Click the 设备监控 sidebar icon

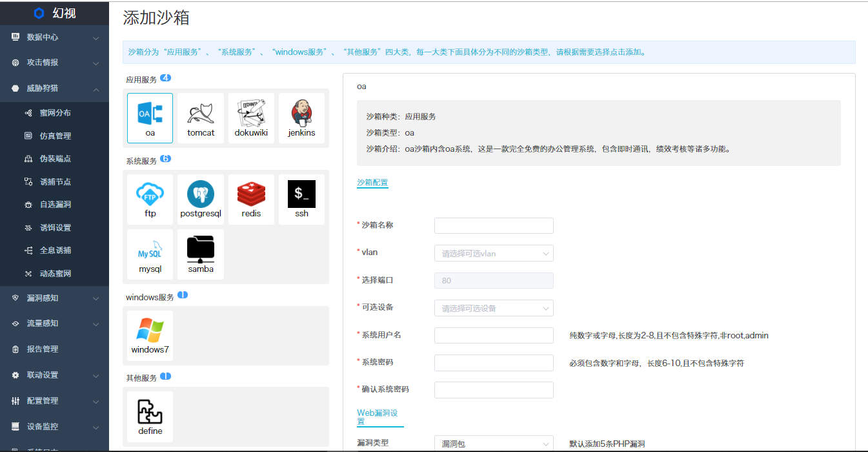[15, 427]
